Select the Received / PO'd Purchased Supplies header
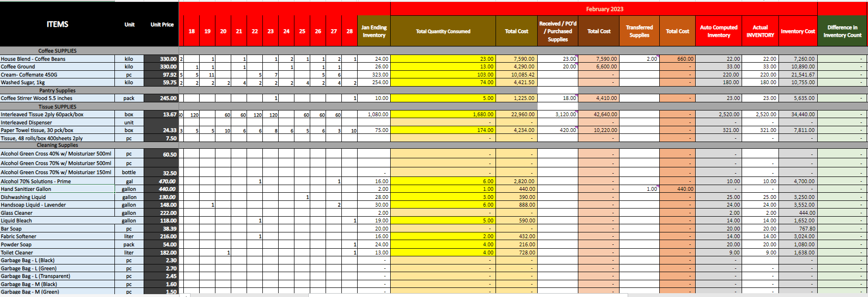This screenshot has width=868, height=297. 558,31
